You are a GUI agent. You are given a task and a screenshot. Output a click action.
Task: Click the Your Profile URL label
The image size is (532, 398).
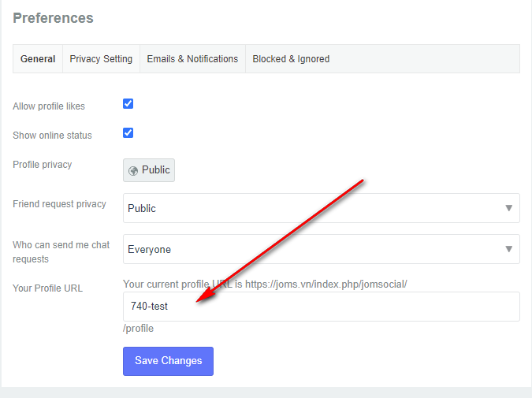click(47, 288)
